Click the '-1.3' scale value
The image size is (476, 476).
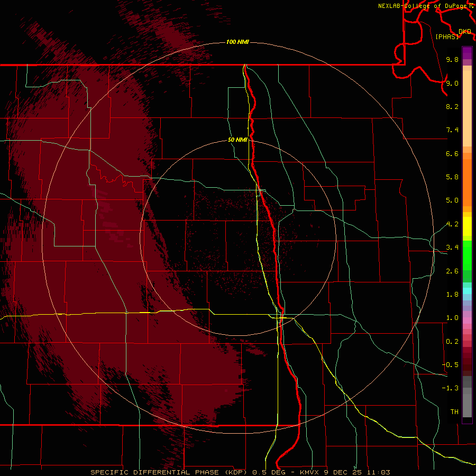coord(450,388)
